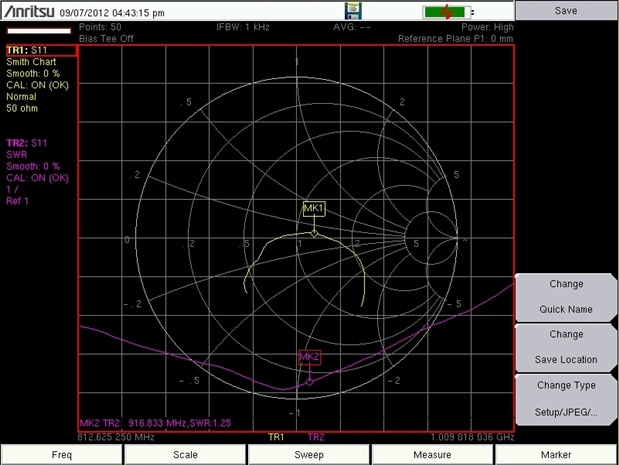Click the Normal label under TR1
This screenshot has height=465, width=619.
[21, 97]
